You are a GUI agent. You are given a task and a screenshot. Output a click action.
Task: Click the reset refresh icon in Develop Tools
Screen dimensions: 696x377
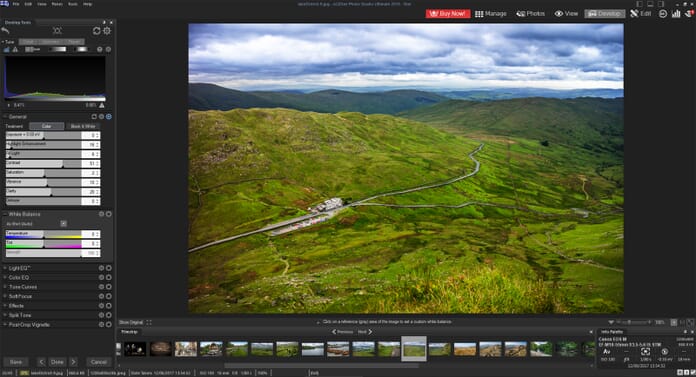point(96,31)
